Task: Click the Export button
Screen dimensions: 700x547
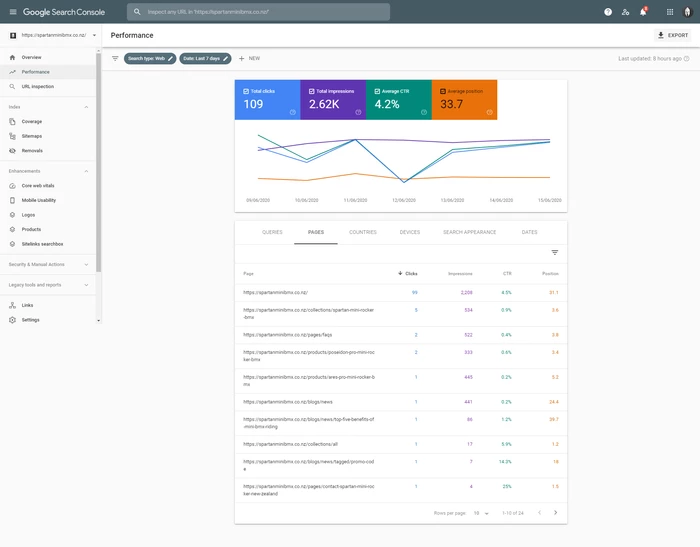Action: (673, 35)
